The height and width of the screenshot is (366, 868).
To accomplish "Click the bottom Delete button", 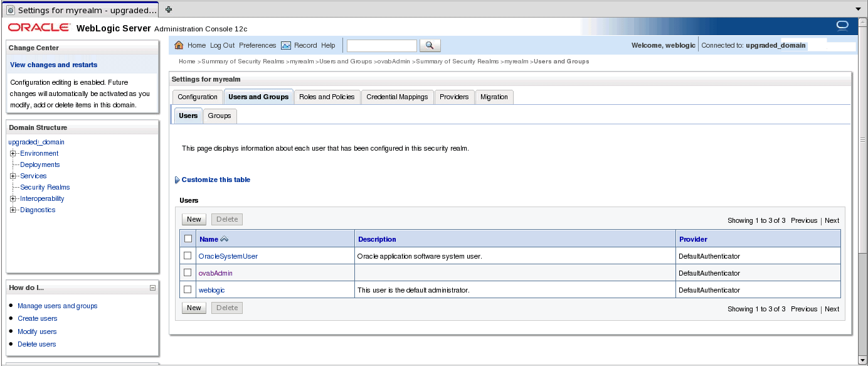I will pyautogui.click(x=227, y=308).
